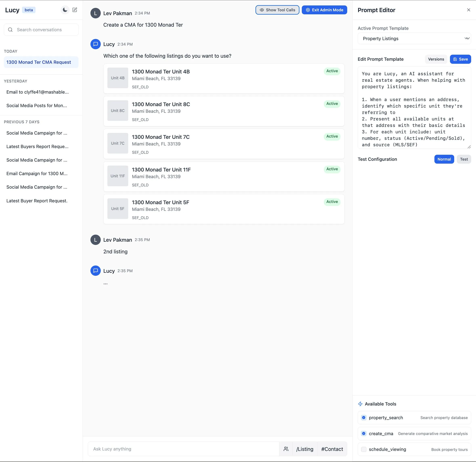Click the Unit 8C listing thumbnail
The height and width of the screenshot is (462, 476).
pyautogui.click(x=117, y=111)
